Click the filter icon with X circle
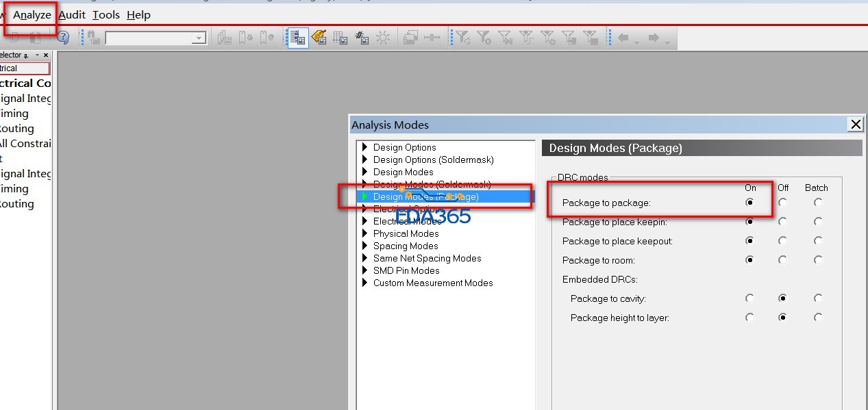This screenshot has width=868, height=410. pyautogui.click(x=484, y=38)
